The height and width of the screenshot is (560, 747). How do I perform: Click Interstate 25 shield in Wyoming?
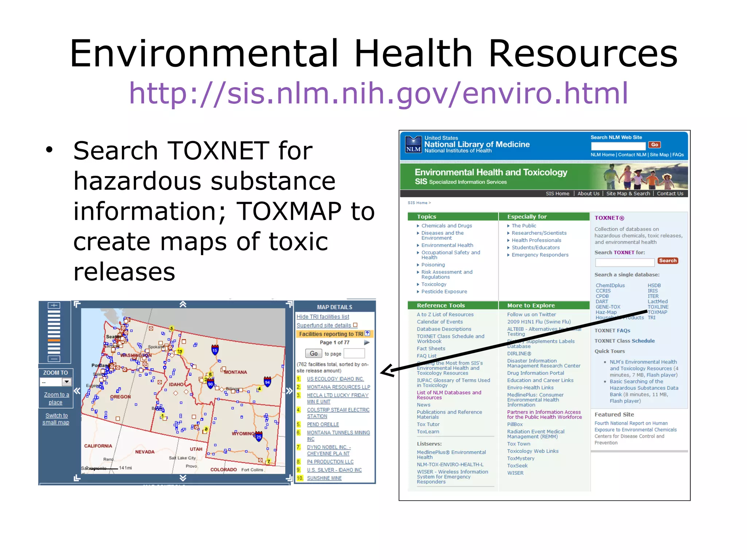pyautogui.click(x=259, y=436)
